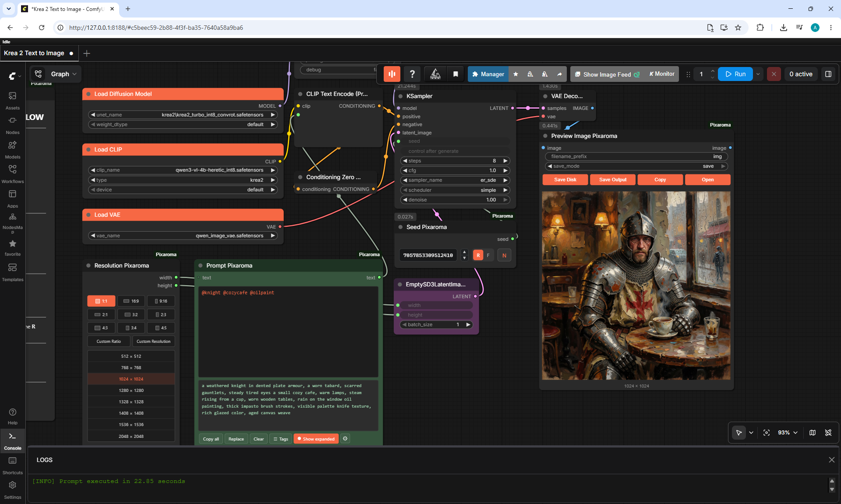
Task: Cancel current run with red X button
Action: [x=774, y=74]
